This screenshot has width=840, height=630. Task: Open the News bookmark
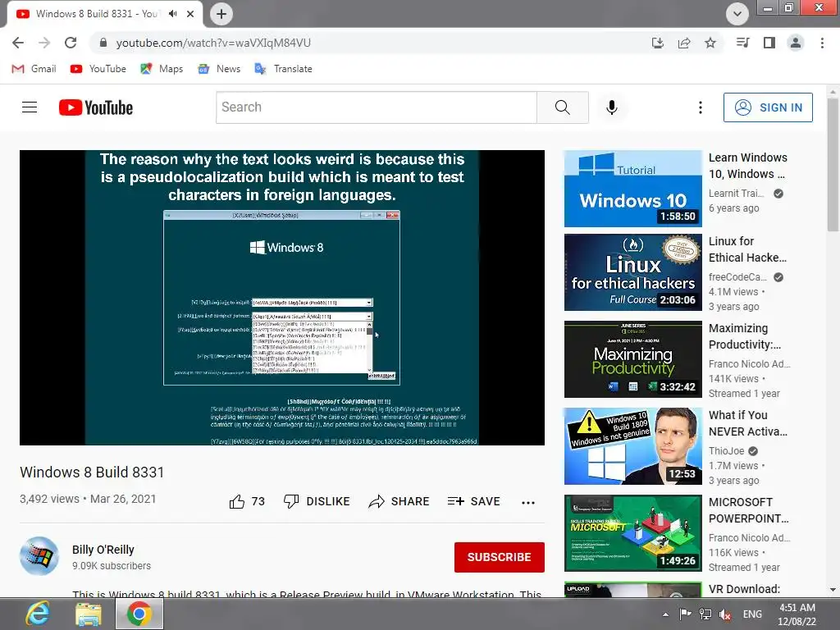(219, 69)
